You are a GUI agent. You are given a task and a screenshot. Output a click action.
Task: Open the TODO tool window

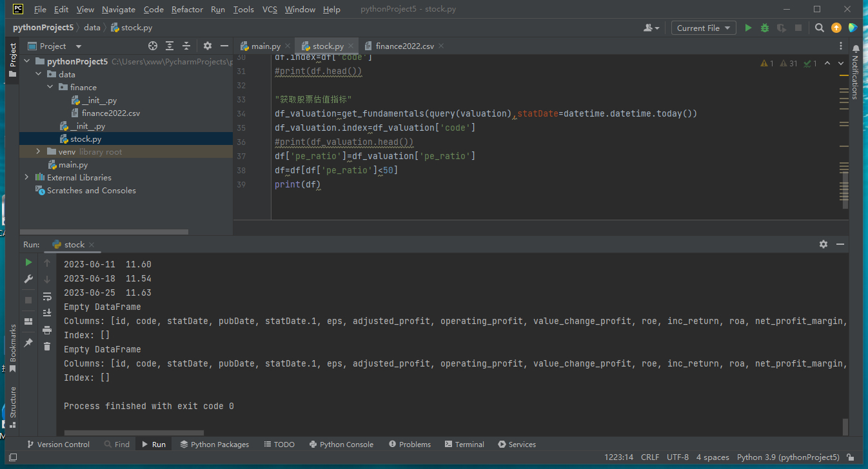click(x=279, y=445)
